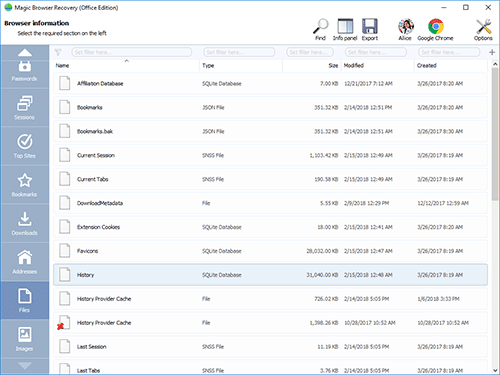Viewport: 500px width, 375px height.
Task: Open the Addresses home section
Action: pos(25,262)
